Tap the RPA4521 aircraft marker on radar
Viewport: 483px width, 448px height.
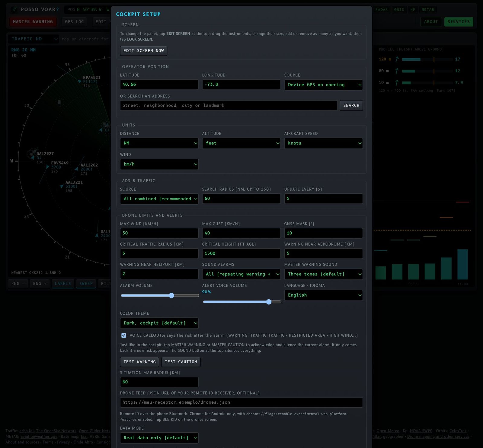tap(80, 81)
